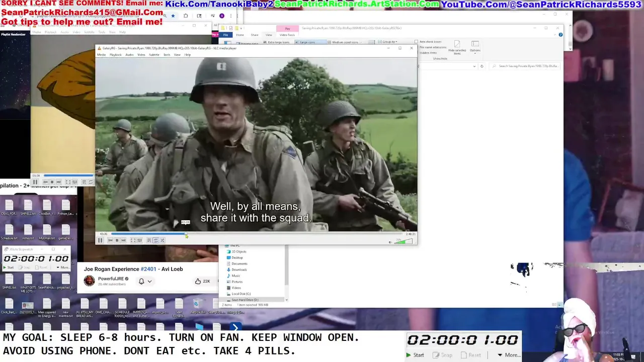Viewport: 644px width, 362px height.
Task: Open the PowerfulJRE channel link
Action: click(x=111, y=279)
